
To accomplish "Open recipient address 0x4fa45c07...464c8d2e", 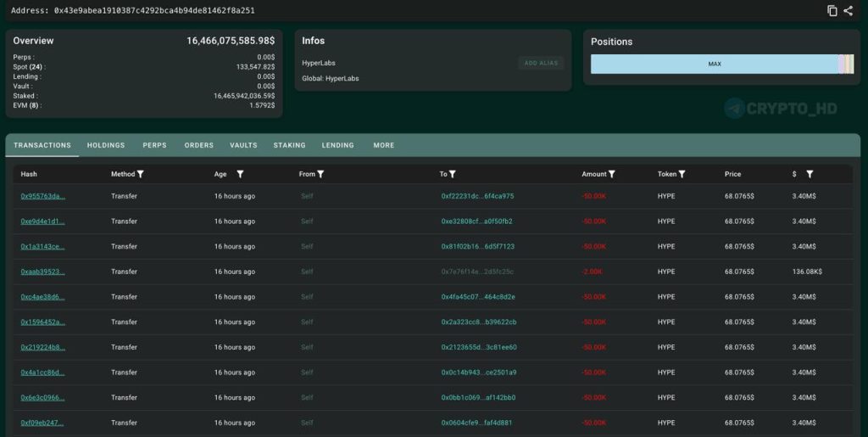I will click(x=478, y=297).
